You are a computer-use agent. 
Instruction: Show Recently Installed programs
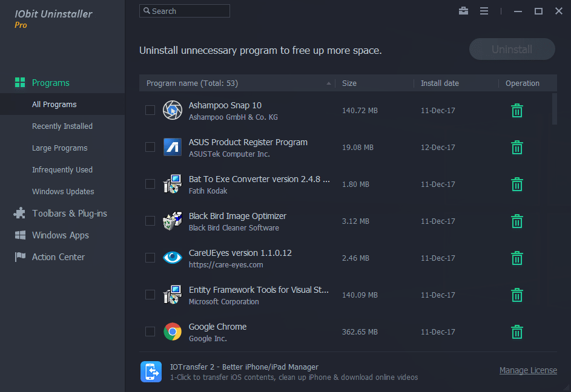(62, 126)
